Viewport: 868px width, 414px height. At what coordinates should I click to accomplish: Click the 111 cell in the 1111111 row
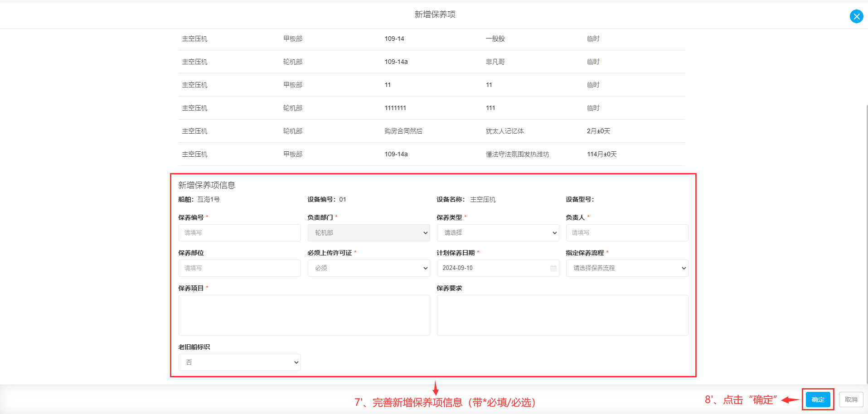tap(490, 108)
